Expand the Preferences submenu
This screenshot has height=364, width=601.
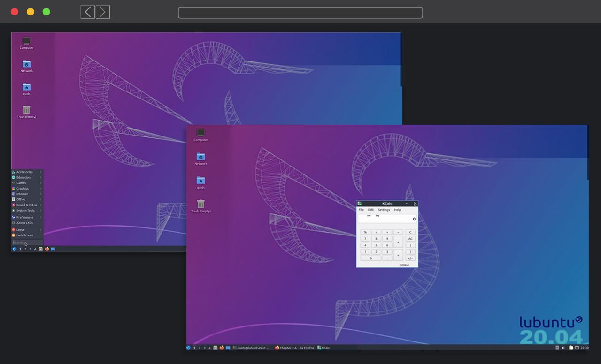tap(27, 218)
